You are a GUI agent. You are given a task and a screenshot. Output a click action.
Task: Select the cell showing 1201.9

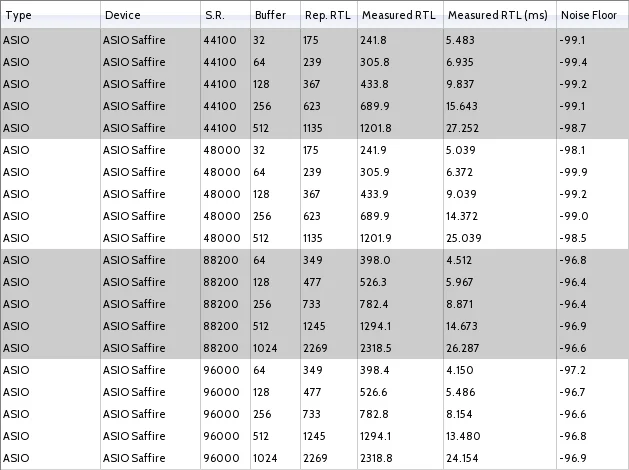point(379,238)
